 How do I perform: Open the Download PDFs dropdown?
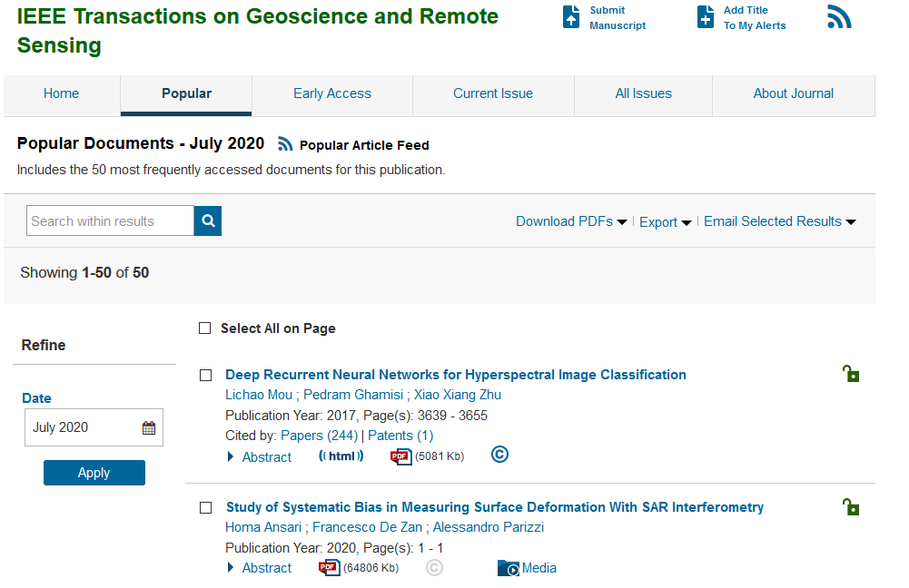[x=571, y=221]
